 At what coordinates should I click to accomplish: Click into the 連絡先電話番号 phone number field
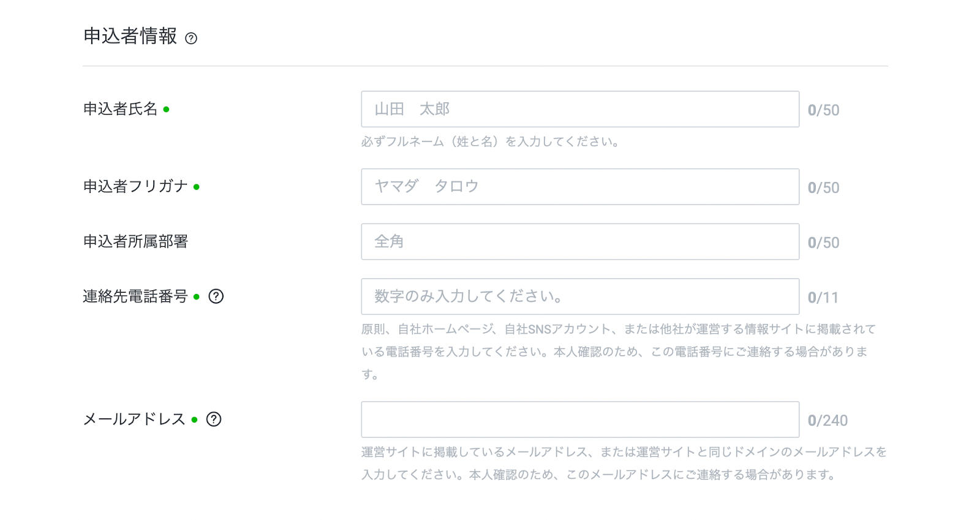click(579, 297)
